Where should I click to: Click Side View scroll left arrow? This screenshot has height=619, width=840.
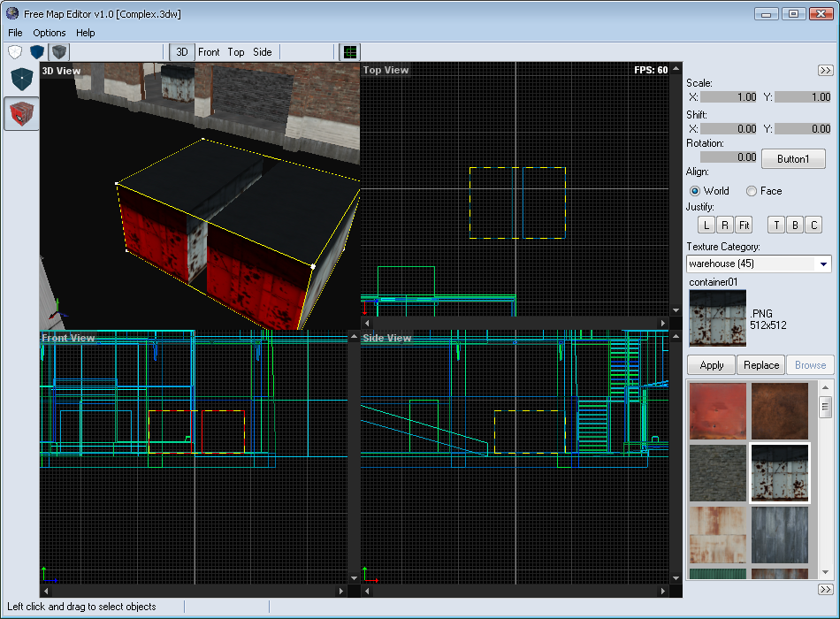[367, 591]
